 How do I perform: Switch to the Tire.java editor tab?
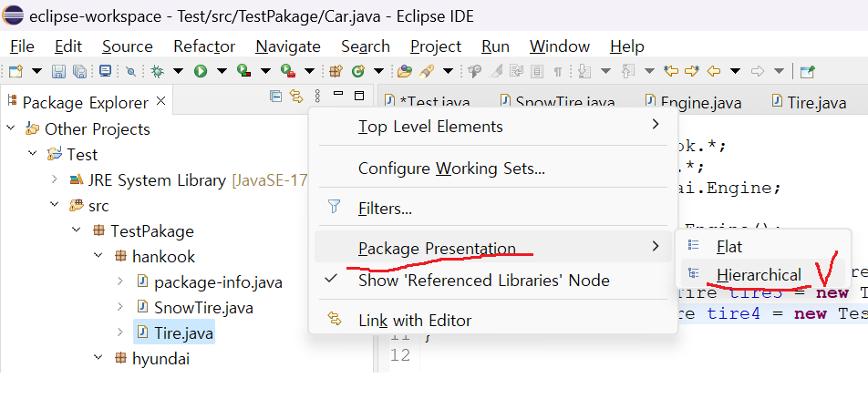point(809,102)
